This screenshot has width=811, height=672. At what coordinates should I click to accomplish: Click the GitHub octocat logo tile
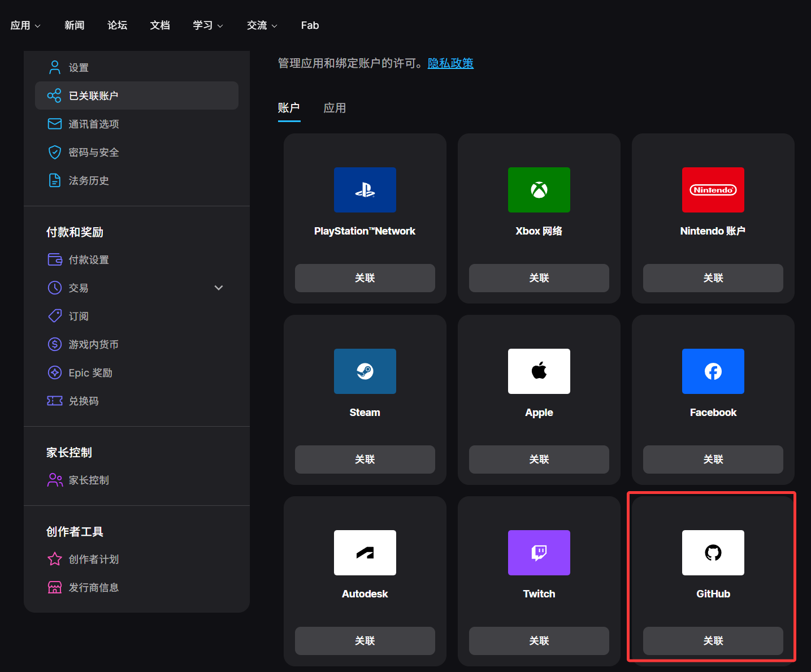point(713,553)
